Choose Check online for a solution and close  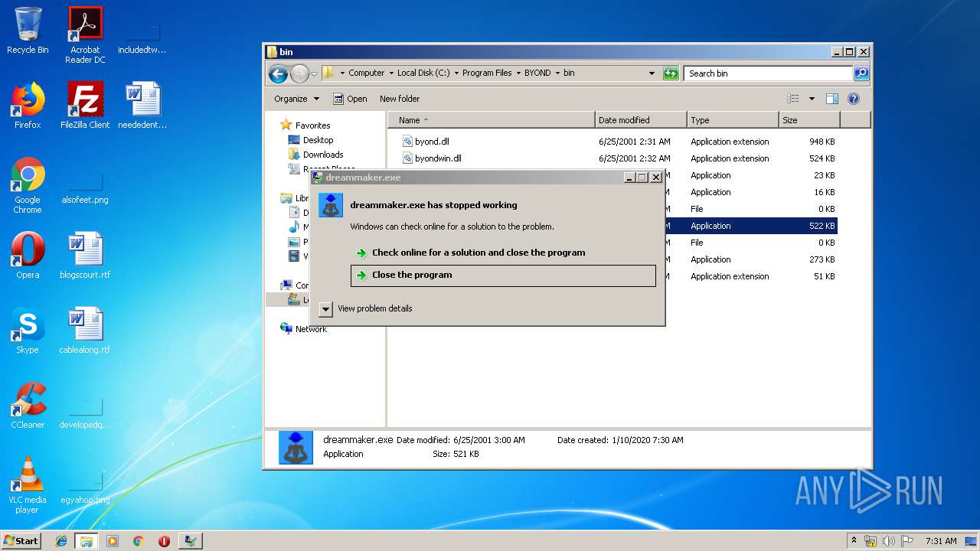point(503,253)
